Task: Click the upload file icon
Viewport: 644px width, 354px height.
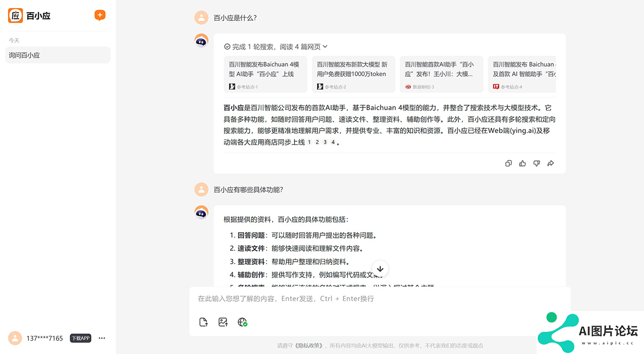Action: tap(203, 322)
